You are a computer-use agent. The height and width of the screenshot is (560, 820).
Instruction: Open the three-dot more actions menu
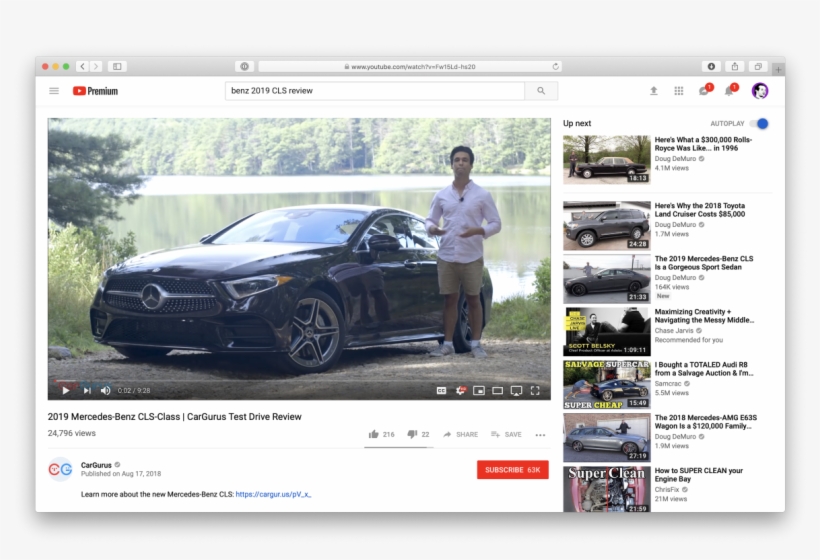pos(540,435)
